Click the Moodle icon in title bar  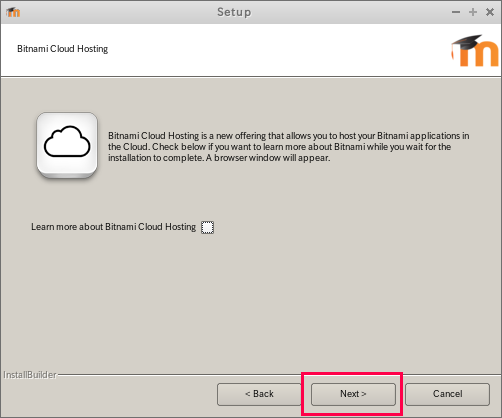point(13,12)
